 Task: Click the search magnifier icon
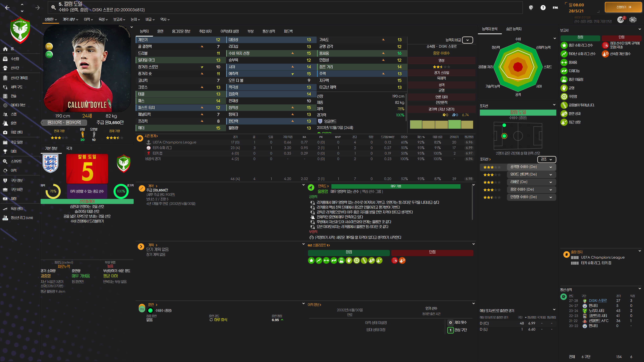coord(53,8)
